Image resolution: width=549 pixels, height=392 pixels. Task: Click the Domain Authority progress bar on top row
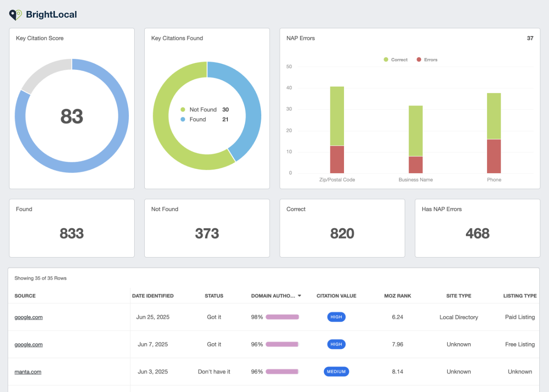(x=282, y=317)
